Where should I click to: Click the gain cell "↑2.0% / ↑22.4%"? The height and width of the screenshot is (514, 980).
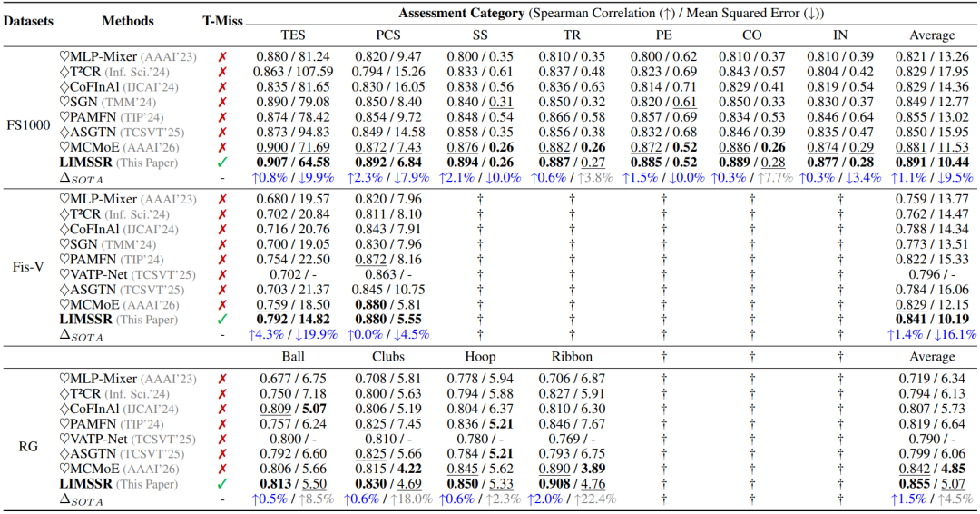tap(572, 499)
